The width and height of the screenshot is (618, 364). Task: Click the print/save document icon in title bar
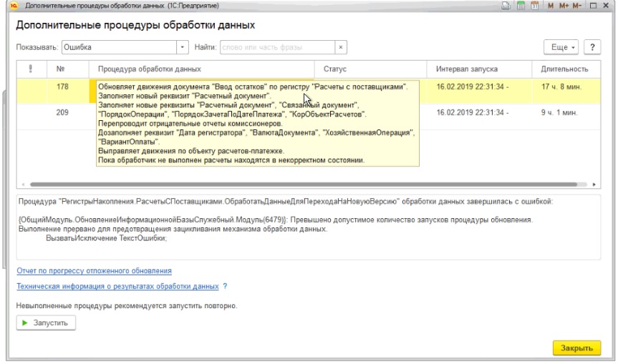click(x=506, y=6)
